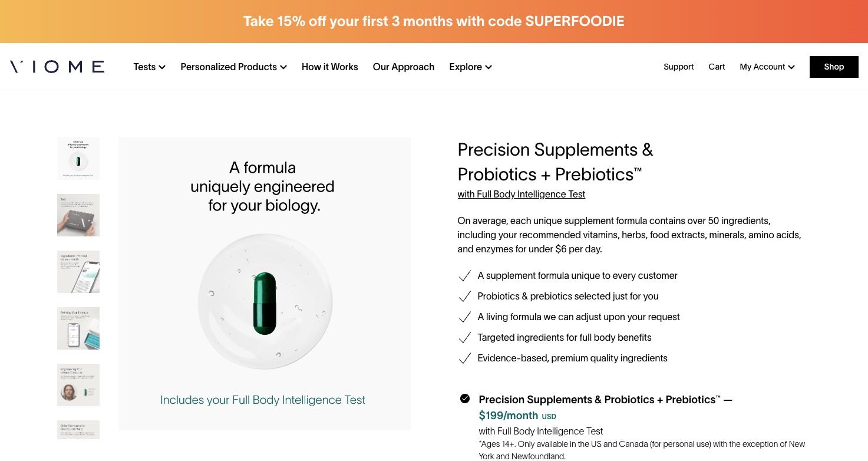Viewport: 868px width, 461px height.
Task: Open the Tests dropdown
Action: (x=148, y=67)
